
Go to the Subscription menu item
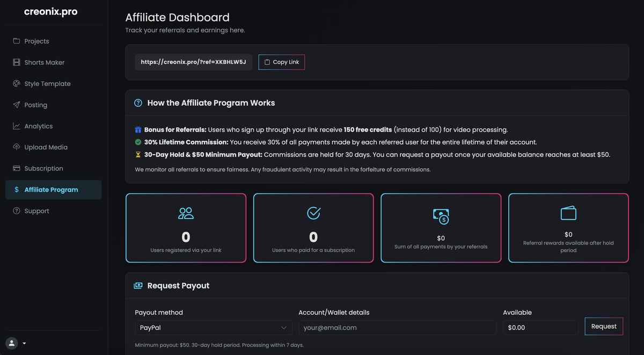tap(43, 169)
